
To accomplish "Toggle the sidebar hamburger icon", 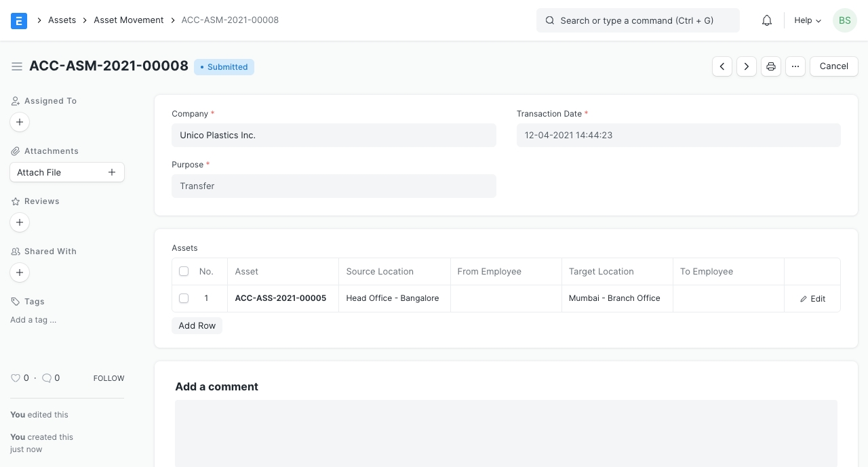I will pyautogui.click(x=17, y=66).
